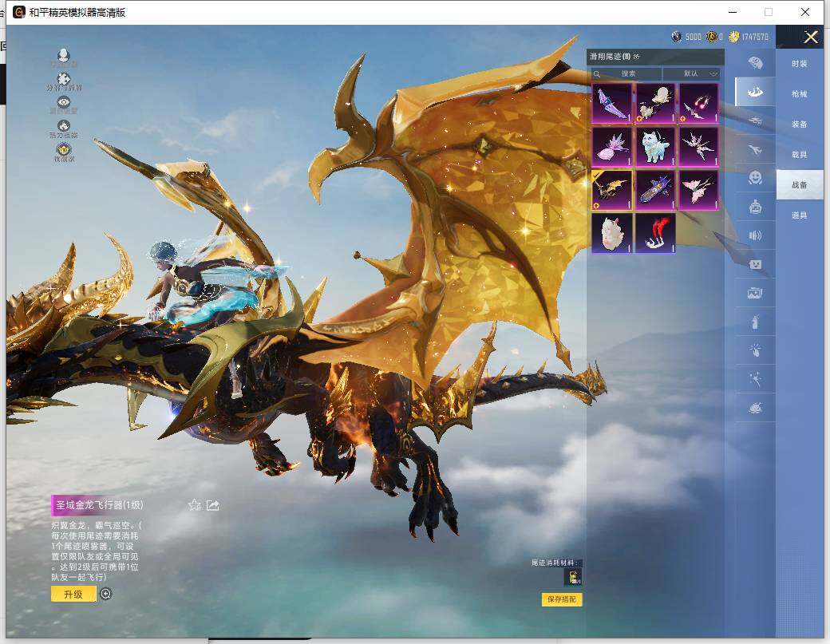Click the silver coin 5000 currency icon

[x=677, y=36]
